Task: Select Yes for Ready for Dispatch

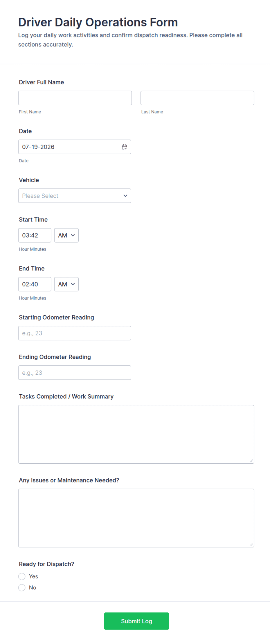Action: (22, 576)
